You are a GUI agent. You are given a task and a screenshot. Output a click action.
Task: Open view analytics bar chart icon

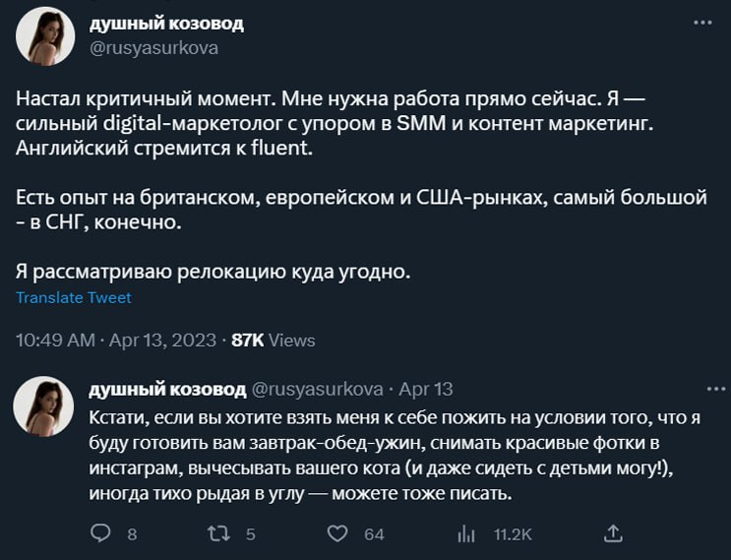466,532
